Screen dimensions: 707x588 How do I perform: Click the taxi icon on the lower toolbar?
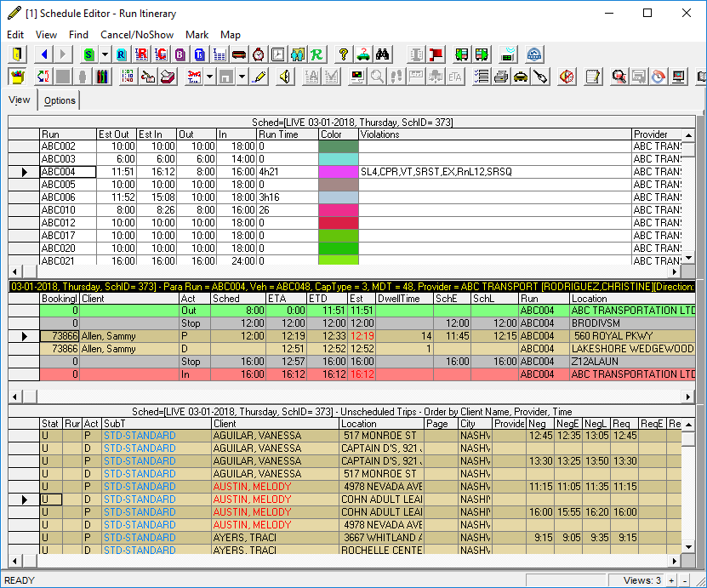tap(521, 76)
